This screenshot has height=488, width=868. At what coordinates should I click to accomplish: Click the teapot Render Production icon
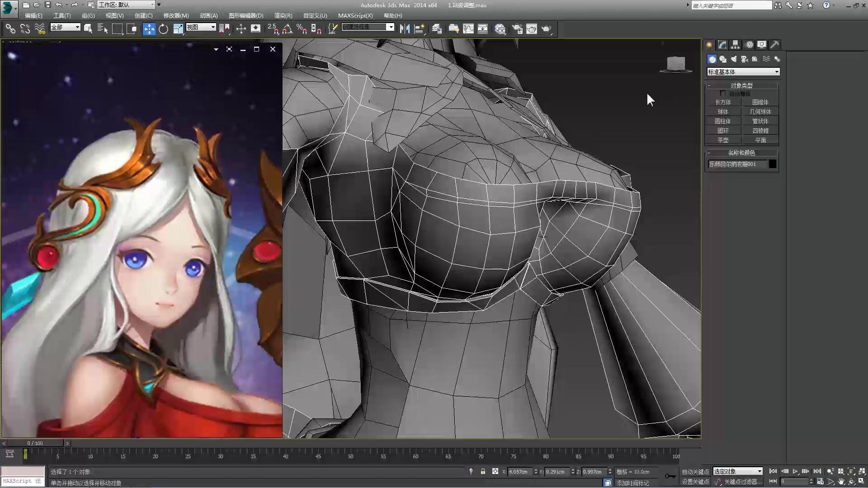(546, 29)
